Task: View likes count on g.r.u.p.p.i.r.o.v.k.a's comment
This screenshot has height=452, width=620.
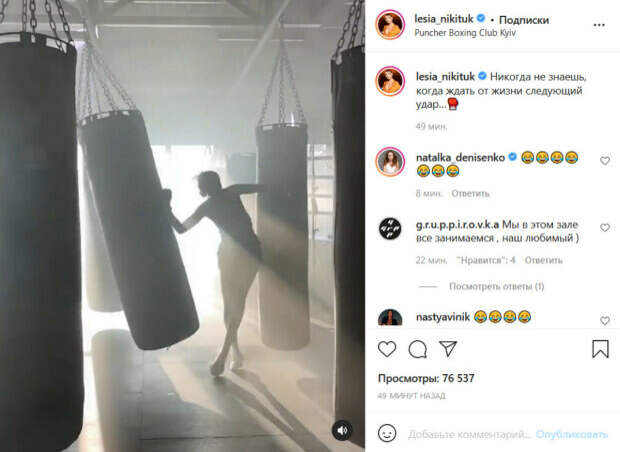Action: [x=486, y=260]
